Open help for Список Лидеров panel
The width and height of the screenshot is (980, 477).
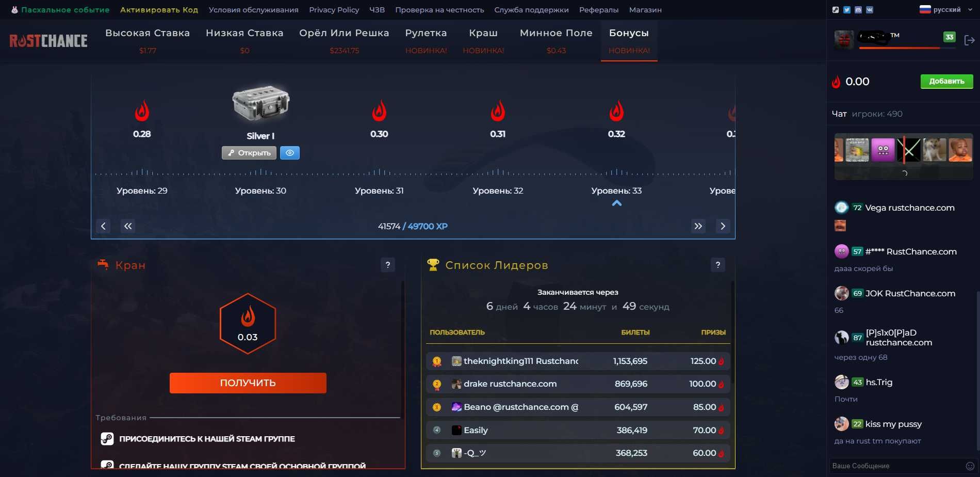[718, 265]
